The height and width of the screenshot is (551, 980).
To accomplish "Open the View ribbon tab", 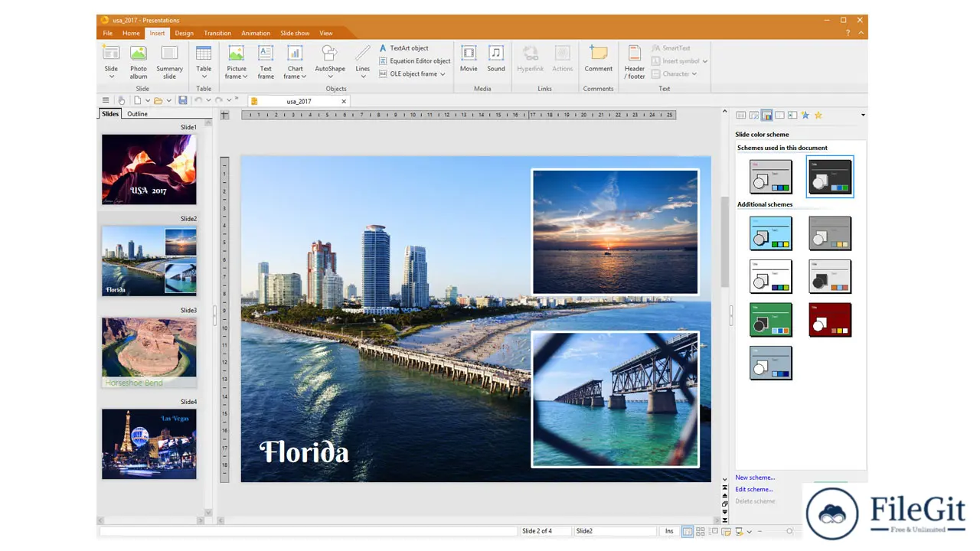I will pos(326,34).
